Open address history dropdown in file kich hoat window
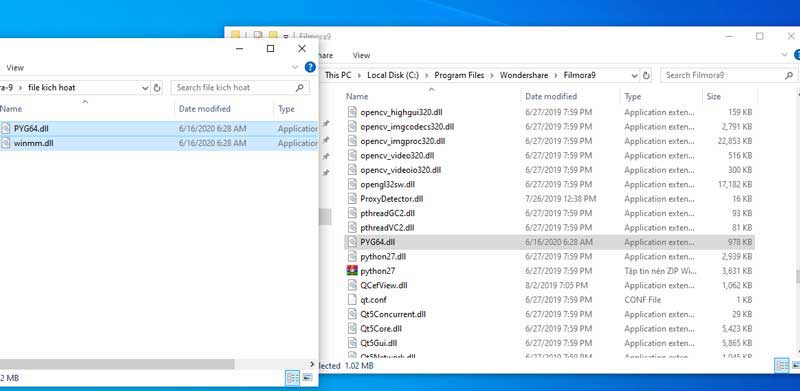 (145, 88)
